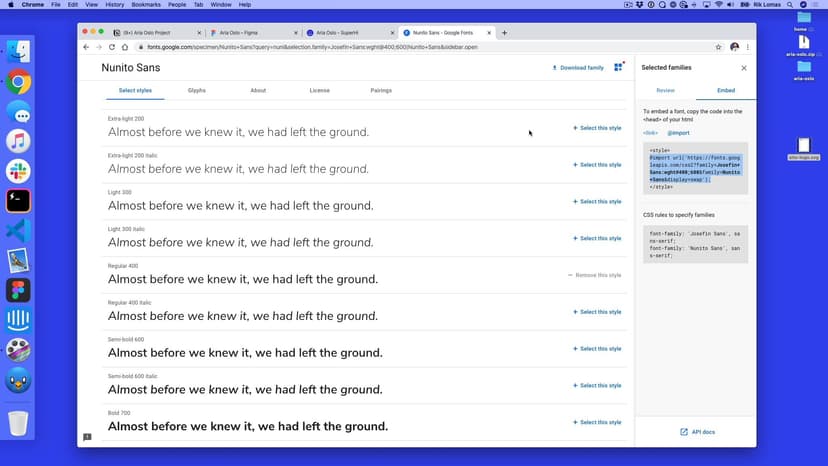The height and width of the screenshot is (466, 828).
Task: Choose the @import embed option
Action: click(x=678, y=132)
